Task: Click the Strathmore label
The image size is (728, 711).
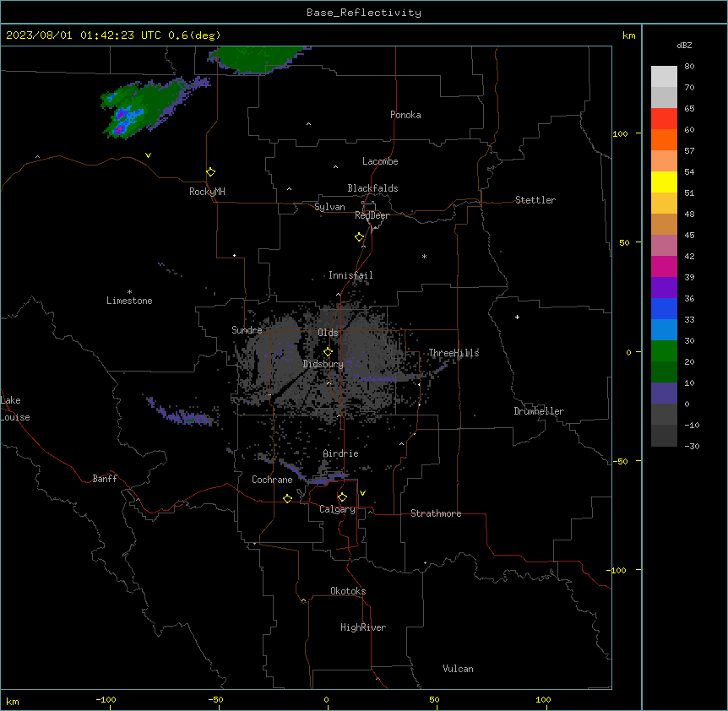Action: [x=436, y=513]
